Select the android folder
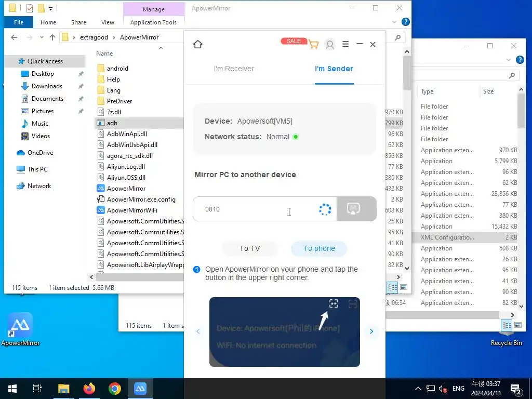532x399 pixels. (117, 69)
